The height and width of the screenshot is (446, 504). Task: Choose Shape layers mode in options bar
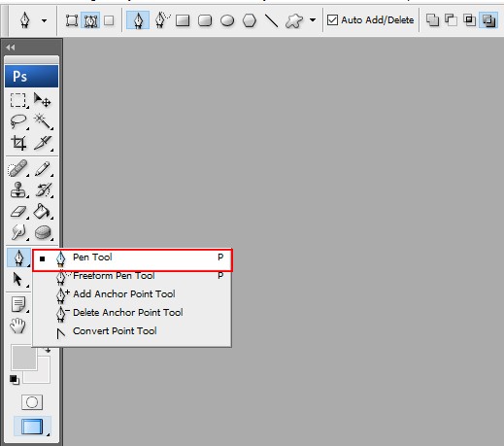72,20
